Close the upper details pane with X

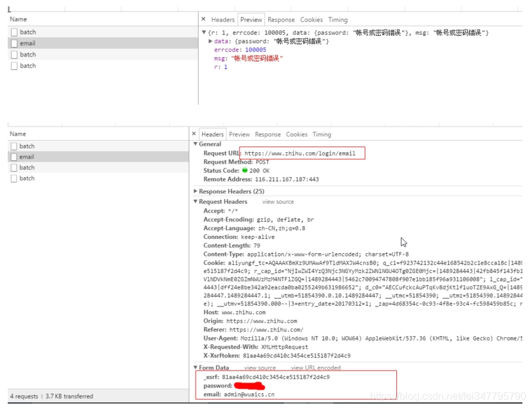(x=203, y=19)
